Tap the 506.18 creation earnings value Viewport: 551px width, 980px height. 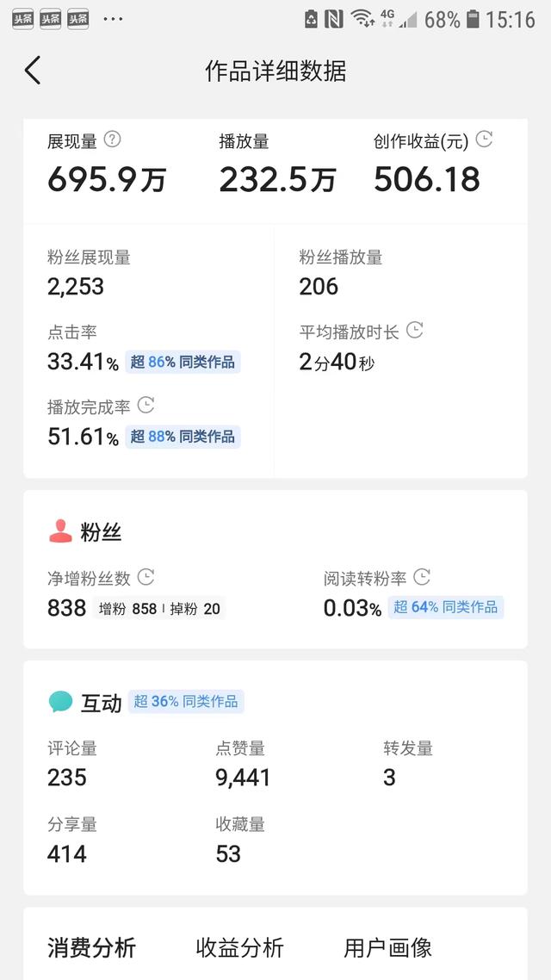pyautogui.click(x=427, y=179)
